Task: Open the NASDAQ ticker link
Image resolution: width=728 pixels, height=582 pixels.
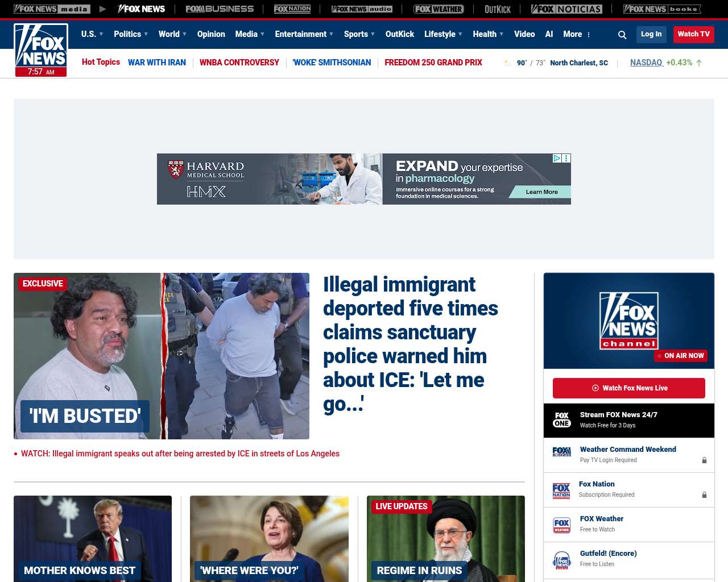Action: tap(647, 63)
